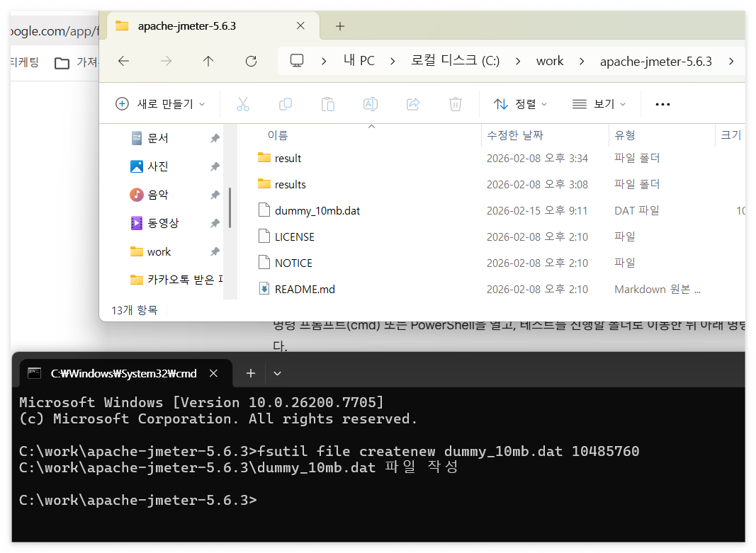Click the pin icon next to 문서
Viewport: 756px width, 553px height.
click(x=215, y=138)
